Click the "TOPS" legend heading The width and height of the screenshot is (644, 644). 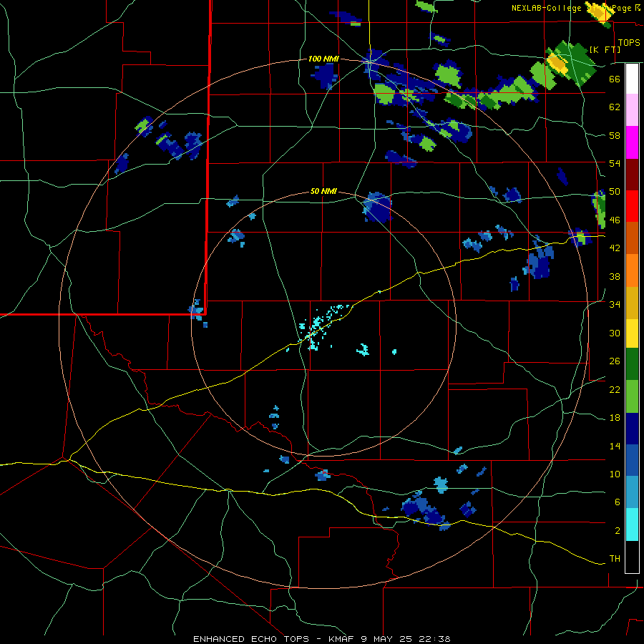[x=629, y=42]
